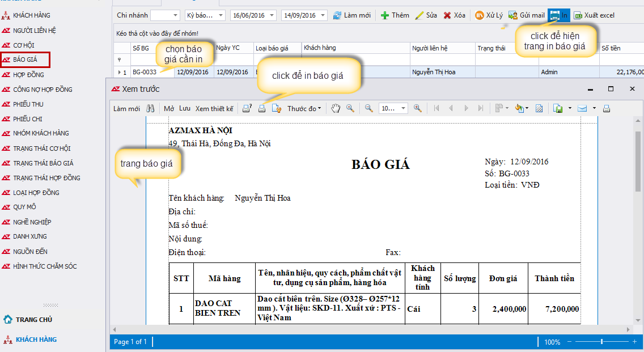Click Xóa to delete quotation

[454, 15]
